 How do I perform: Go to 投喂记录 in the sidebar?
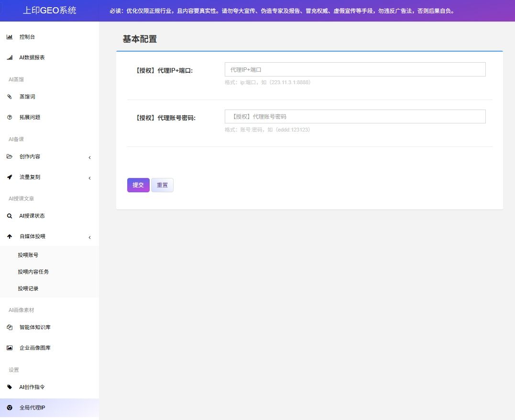click(28, 288)
